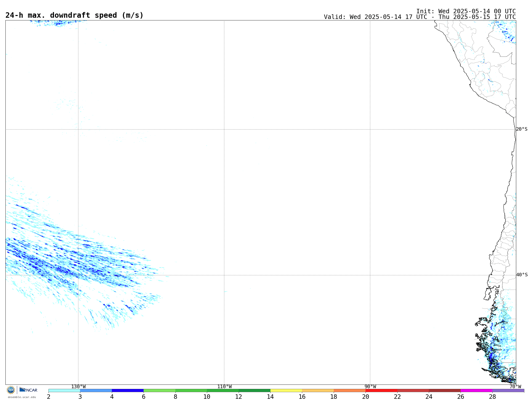Image resolution: width=532 pixels, height=400 pixels.
Task: Click the colorbar tick label "8"
Action: click(x=175, y=397)
